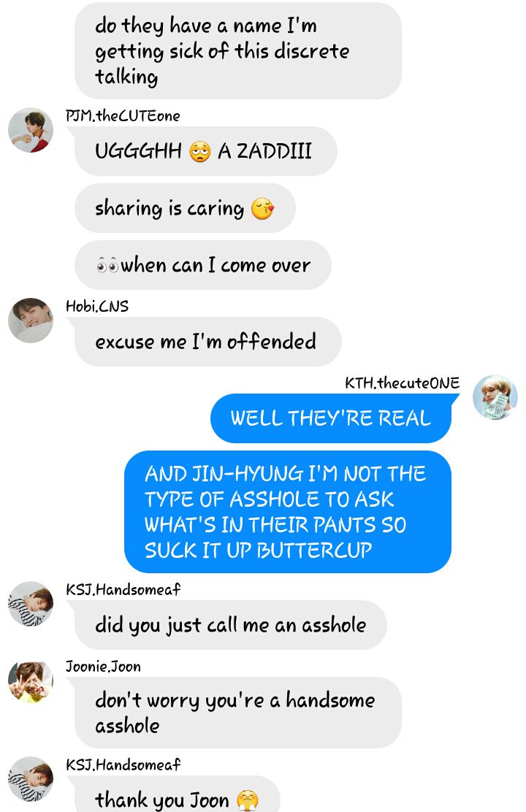Select the 'did you just call me an asshole' bubble
This screenshot has height=812, width=526.
[x=231, y=625]
